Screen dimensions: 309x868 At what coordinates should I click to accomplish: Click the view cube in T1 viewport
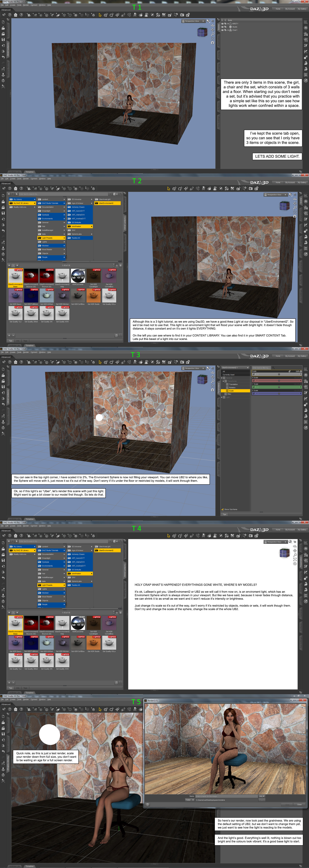pos(202,32)
